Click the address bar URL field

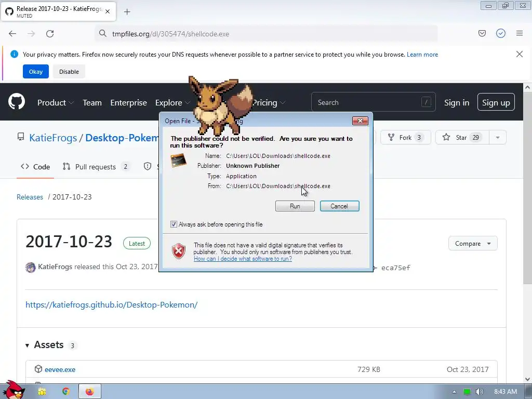click(x=266, y=34)
